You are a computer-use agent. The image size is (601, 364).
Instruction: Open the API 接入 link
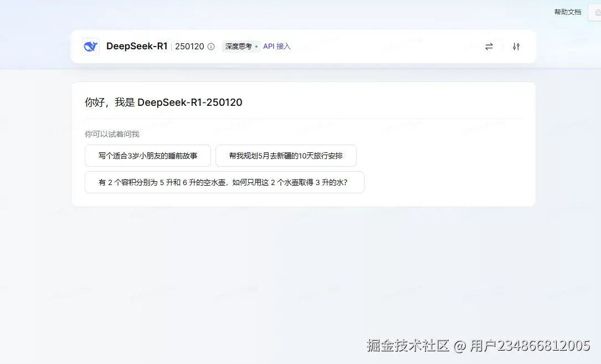tap(277, 47)
